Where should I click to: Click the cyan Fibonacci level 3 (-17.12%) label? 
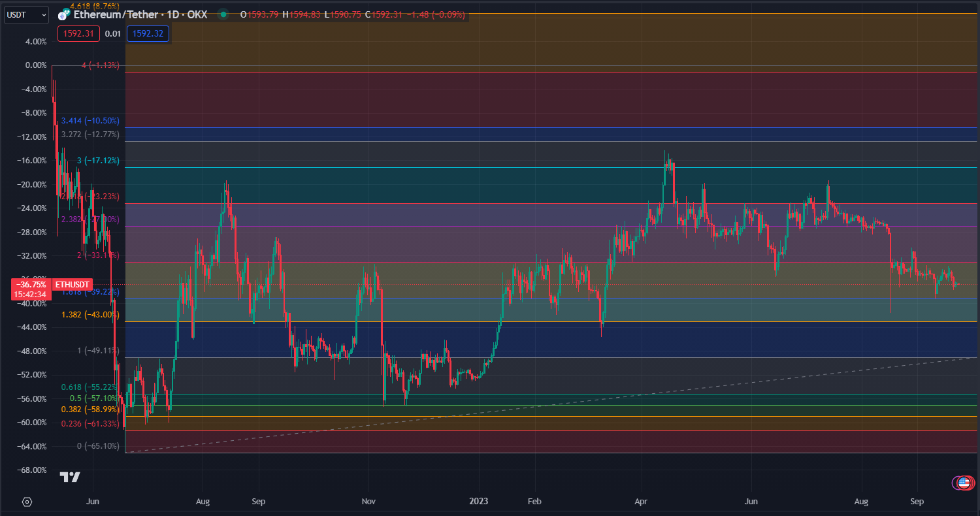(98, 161)
